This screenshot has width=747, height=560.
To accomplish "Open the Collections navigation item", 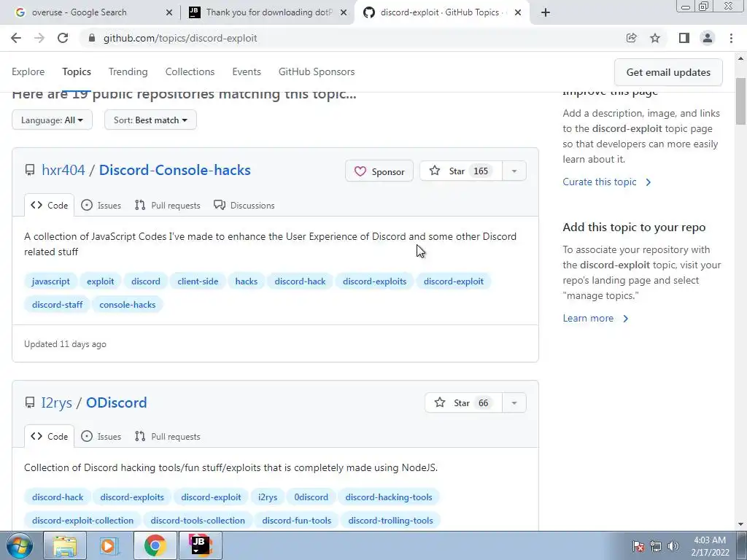I will [190, 71].
